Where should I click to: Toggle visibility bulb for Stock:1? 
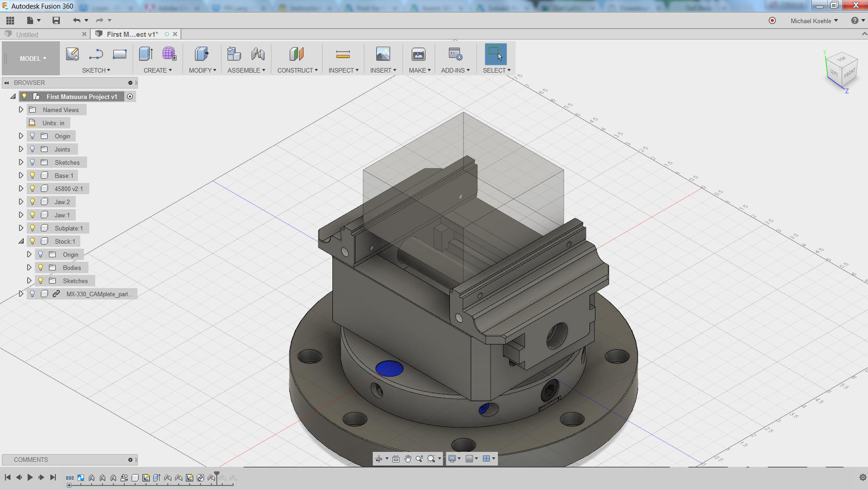(32, 241)
